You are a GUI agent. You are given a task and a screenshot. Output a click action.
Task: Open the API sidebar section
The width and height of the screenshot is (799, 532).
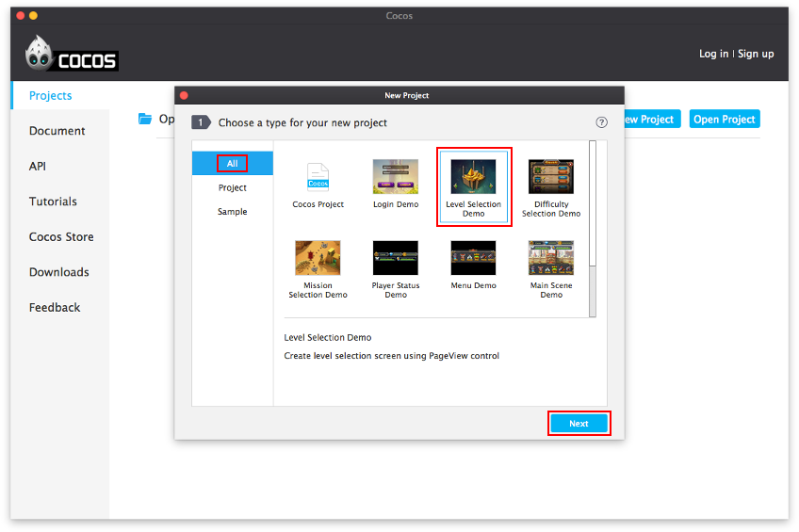[x=38, y=166]
